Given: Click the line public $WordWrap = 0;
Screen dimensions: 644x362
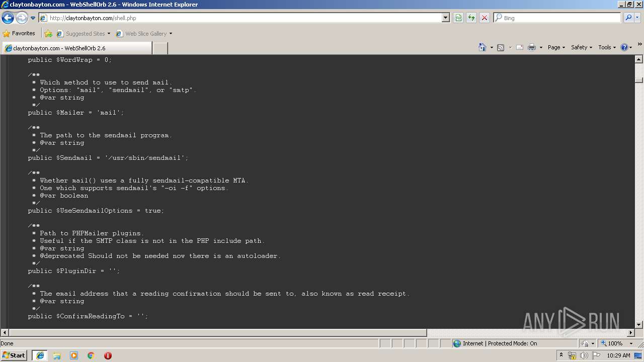Looking at the screenshot, I should click(70, 60).
